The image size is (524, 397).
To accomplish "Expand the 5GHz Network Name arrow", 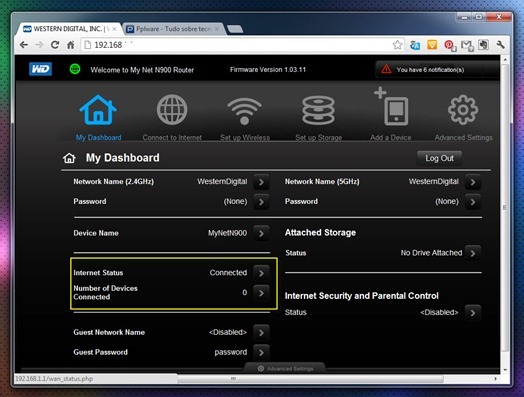I will [x=473, y=182].
